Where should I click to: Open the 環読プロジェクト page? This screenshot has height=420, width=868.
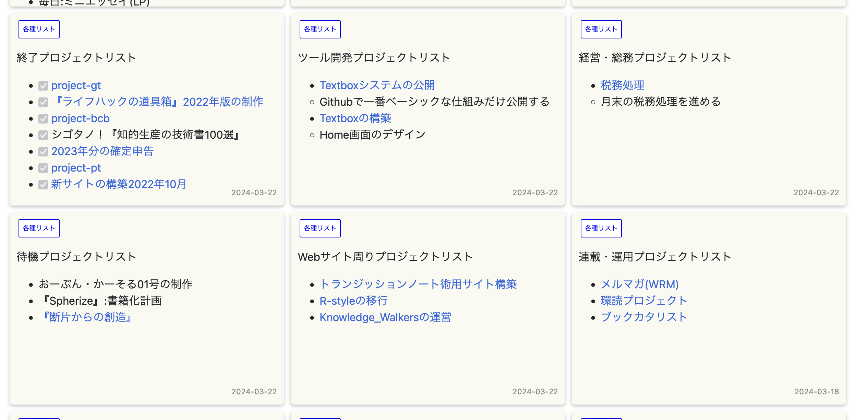(643, 301)
